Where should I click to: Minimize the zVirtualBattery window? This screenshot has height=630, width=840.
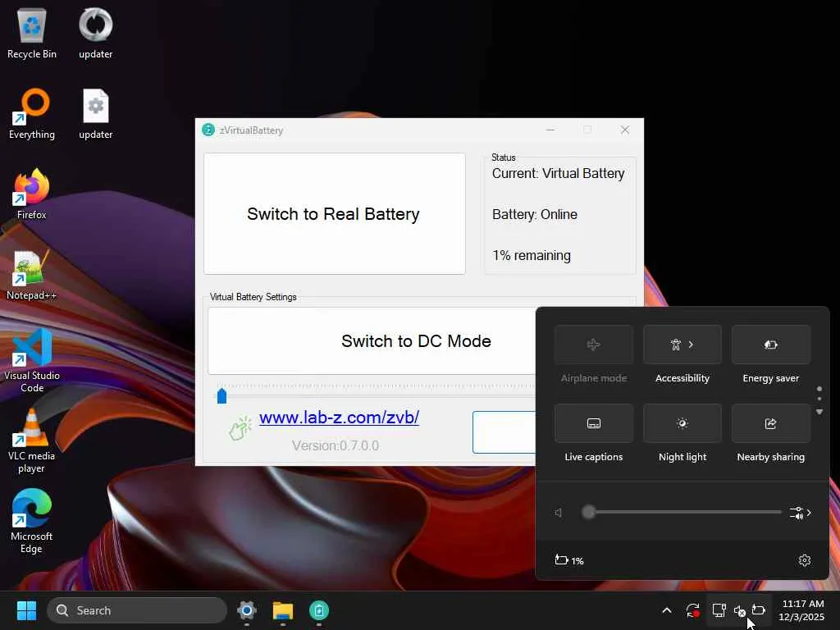(550, 130)
